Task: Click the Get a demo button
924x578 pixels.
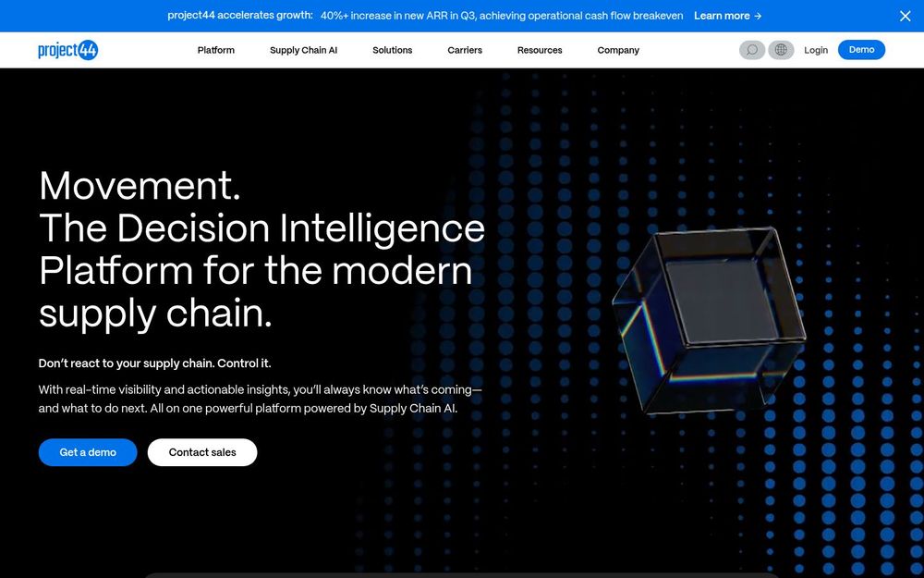Action: pos(88,452)
